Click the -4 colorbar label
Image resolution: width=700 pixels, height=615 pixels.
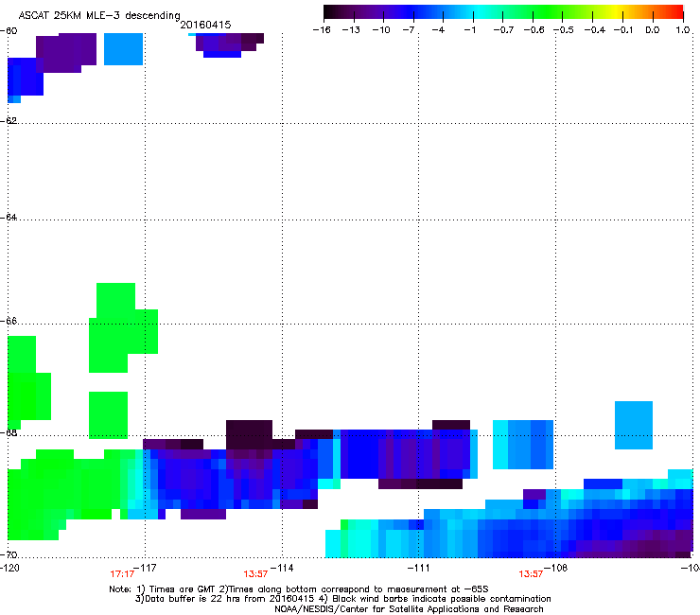tap(438, 30)
